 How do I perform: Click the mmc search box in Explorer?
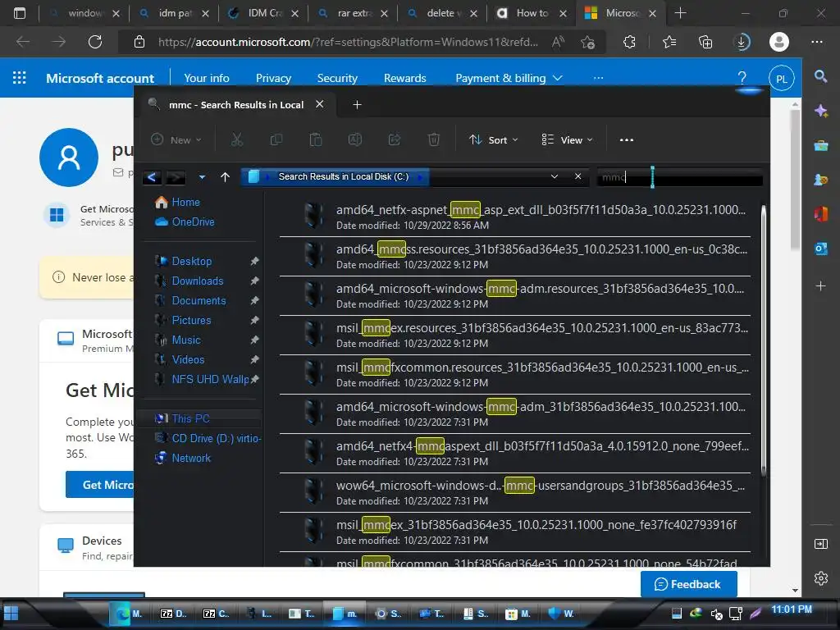[679, 177]
